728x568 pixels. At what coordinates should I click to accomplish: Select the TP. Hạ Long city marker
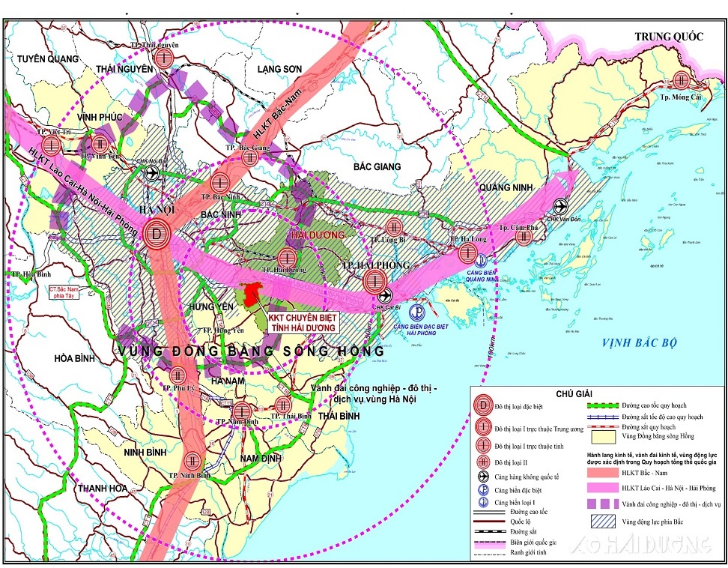[467, 253]
